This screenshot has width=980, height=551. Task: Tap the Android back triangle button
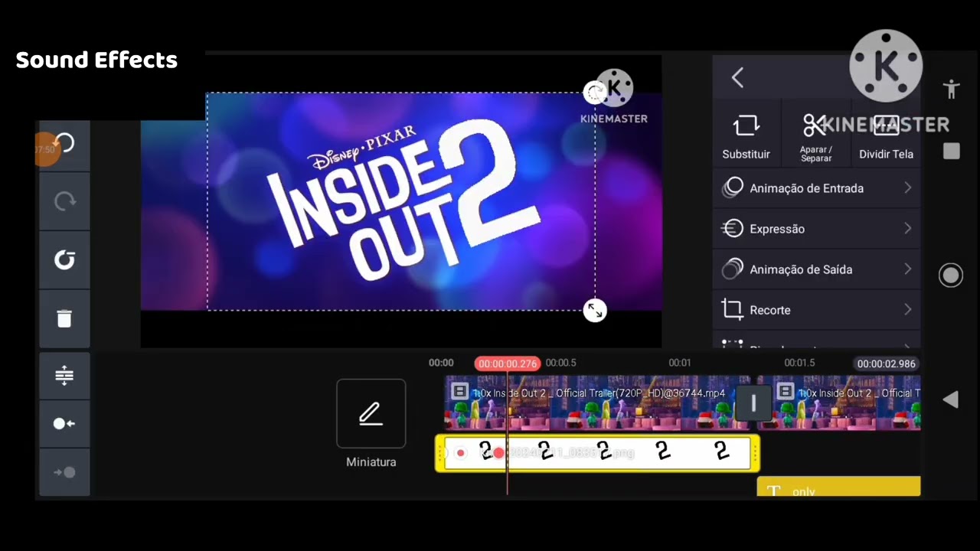click(950, 399)
